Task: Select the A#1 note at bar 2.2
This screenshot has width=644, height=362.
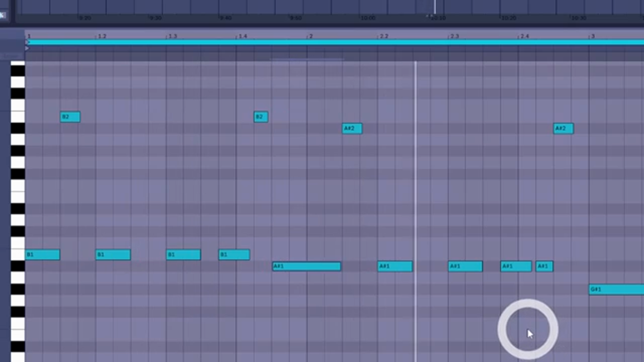Action: pos(395,266)
